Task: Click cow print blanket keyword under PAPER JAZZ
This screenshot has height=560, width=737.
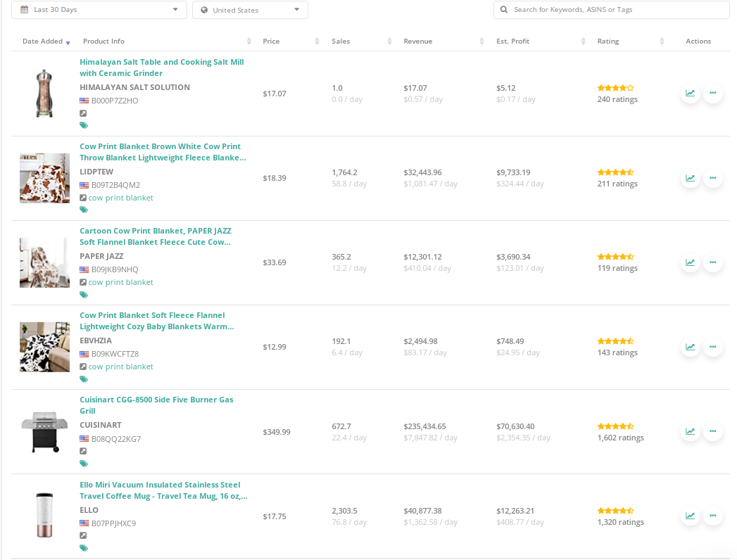Action: pos(120,282)
